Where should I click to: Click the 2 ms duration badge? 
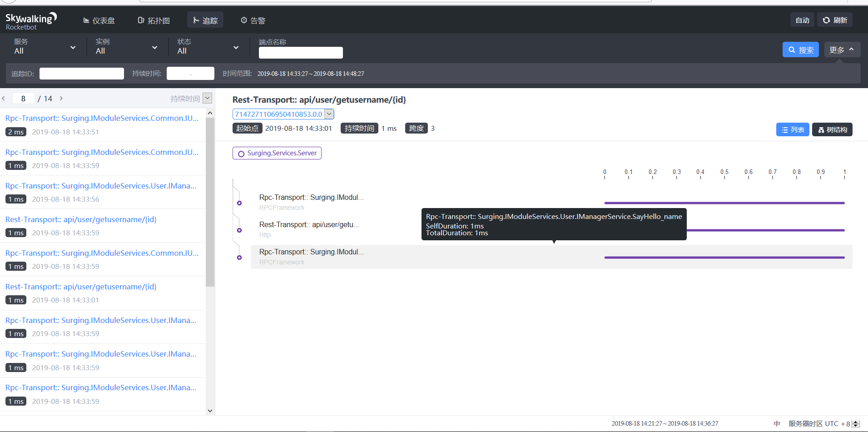(16, 132)
